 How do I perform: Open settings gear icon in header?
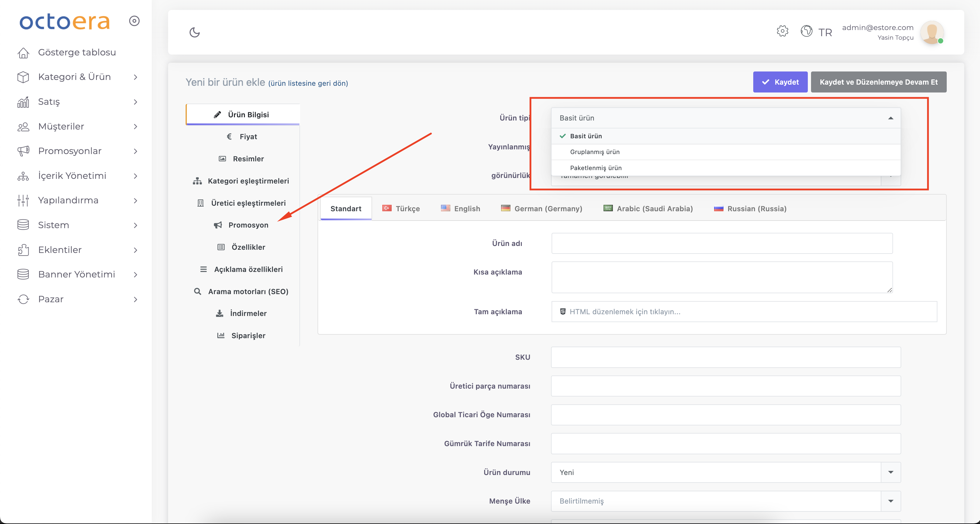point(782,31)
